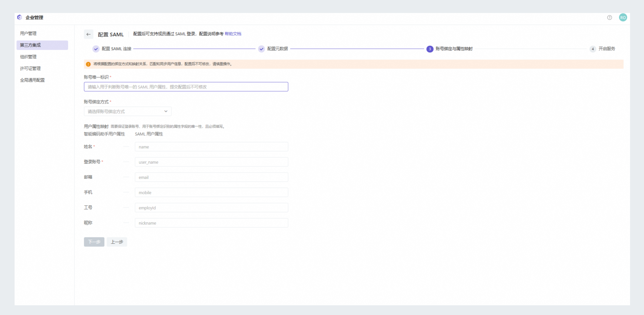Click the 邮箱 email attribute field

211,177
